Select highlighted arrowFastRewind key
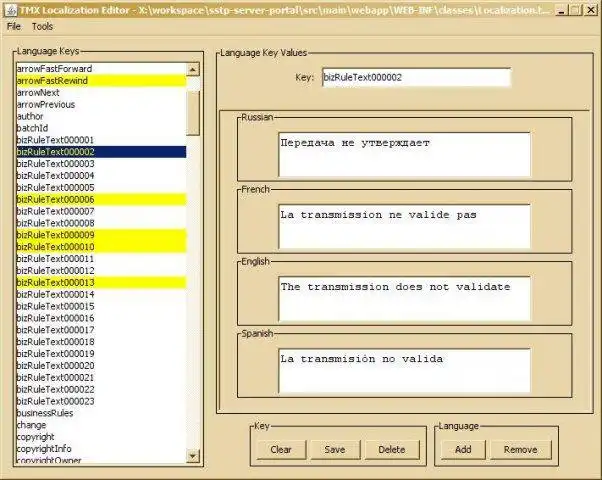 coord(101,81)
